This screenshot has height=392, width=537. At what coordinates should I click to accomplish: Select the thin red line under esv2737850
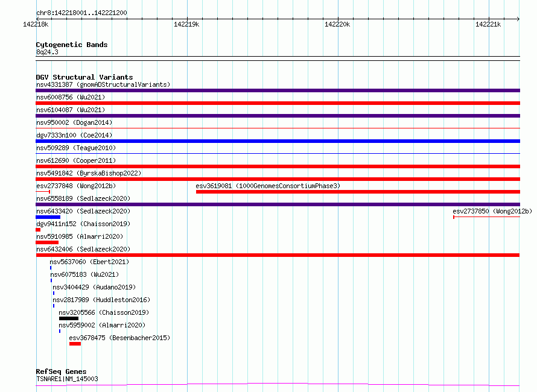click(487, 217)
